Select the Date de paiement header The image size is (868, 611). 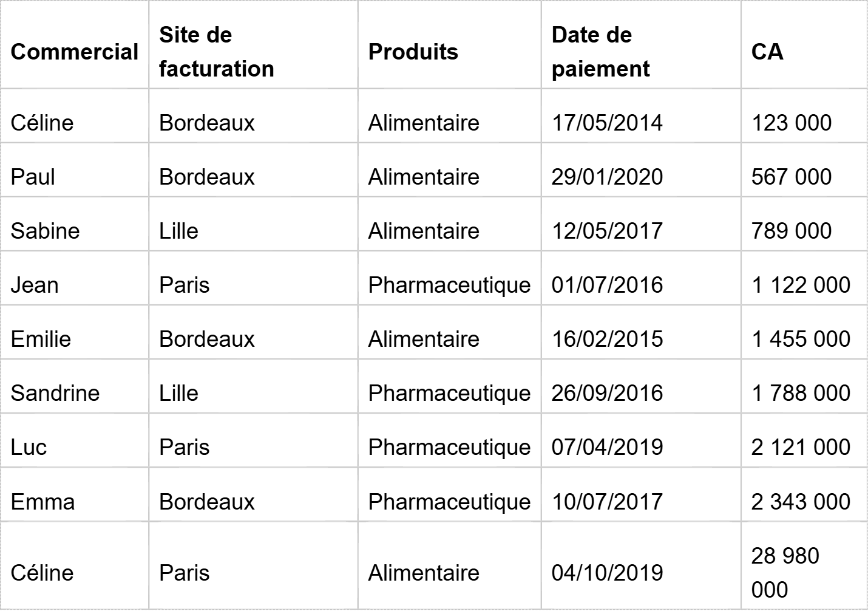(x=600, y=52)
